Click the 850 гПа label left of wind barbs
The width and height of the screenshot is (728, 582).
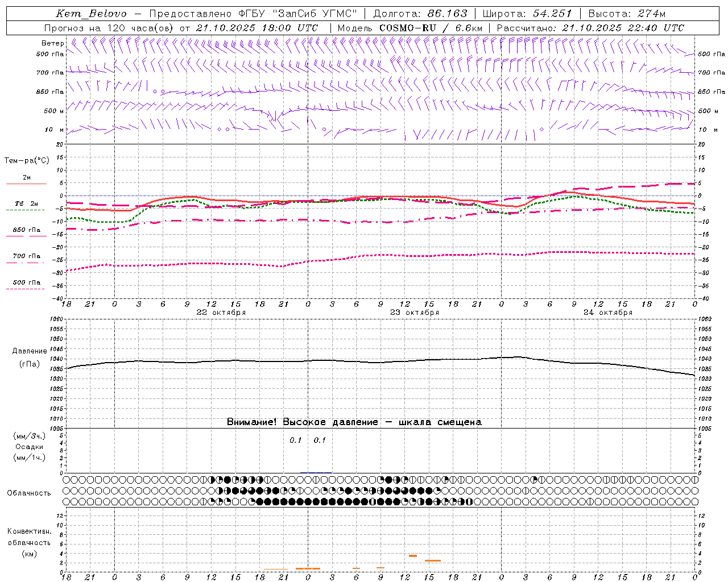[x=50, y=92]
